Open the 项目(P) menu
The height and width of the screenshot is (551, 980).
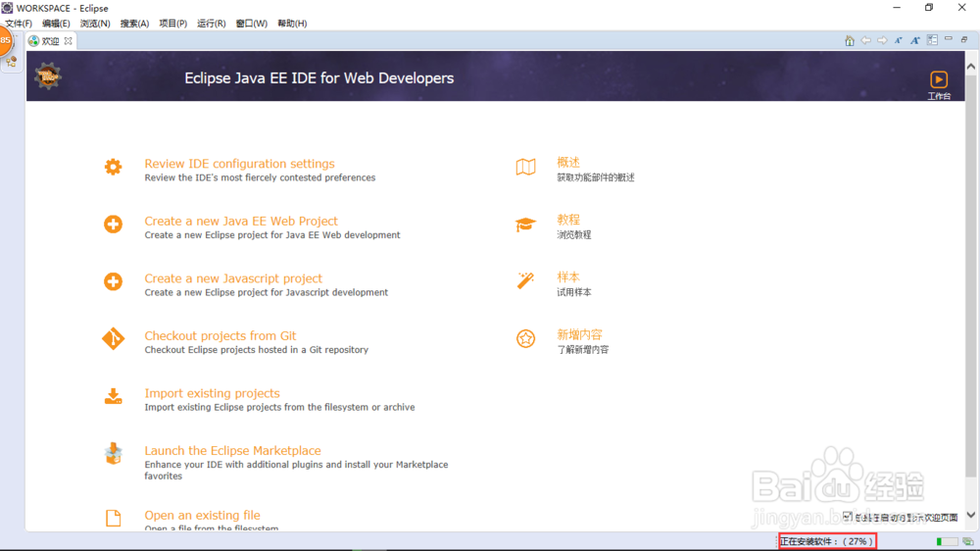(x=173, y=24)
